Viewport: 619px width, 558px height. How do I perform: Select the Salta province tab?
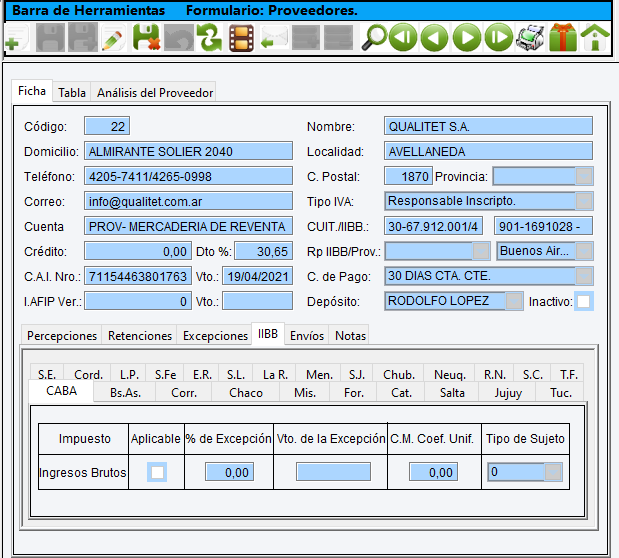[x=452, y=393]
